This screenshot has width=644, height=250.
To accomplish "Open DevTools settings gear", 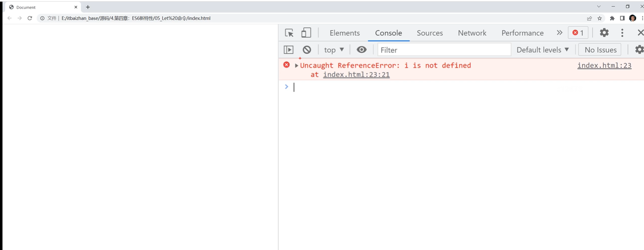I will click(604, 33).
